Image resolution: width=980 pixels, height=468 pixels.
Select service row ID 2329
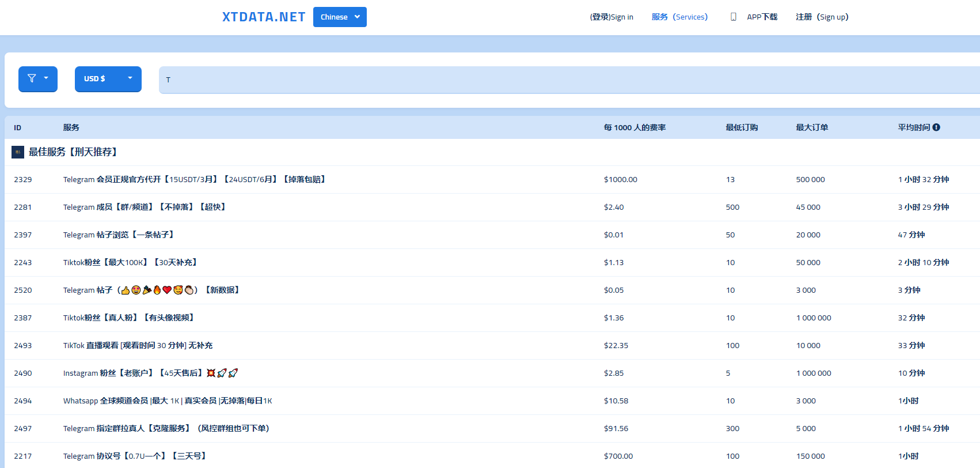[x=492, y=180]
